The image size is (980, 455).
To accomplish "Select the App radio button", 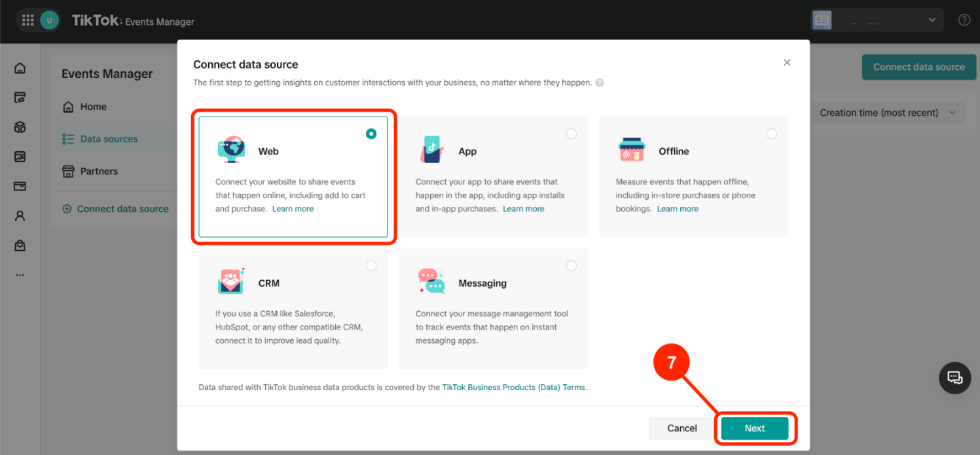I will click(572, 134).
